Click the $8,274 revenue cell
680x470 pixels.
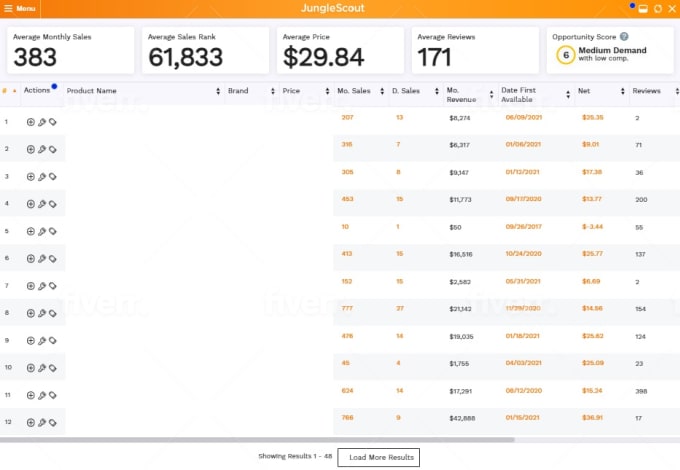(x=459, y=118)
